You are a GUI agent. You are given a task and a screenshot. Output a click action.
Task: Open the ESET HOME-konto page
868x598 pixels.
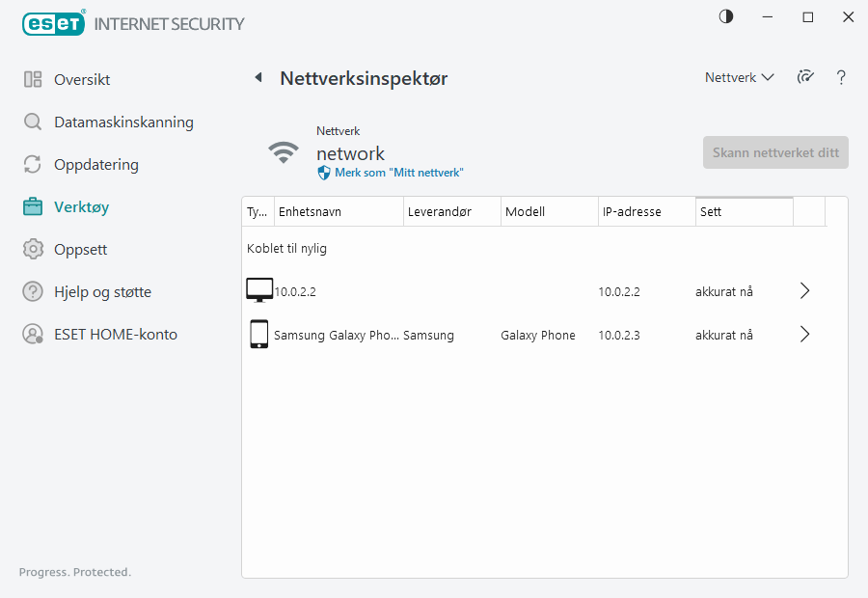click(x=115, y=335)
